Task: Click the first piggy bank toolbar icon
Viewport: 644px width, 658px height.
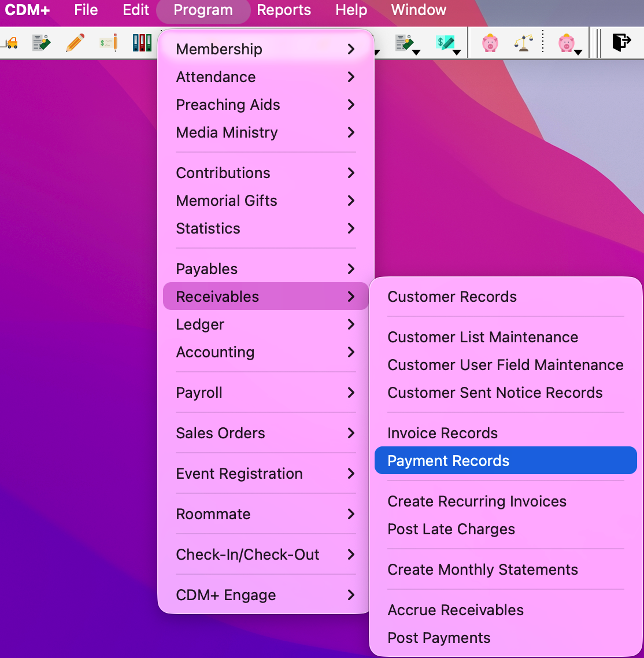Action: (490, 43)
